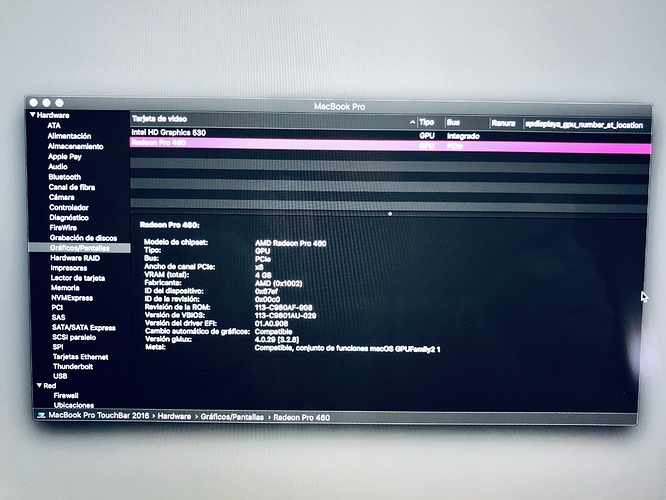The width and height of the screenshot is (666, 500).
Task: Open Diagnóstico in the sidebar
Action: pyautogui.click(x=69, y=218)
